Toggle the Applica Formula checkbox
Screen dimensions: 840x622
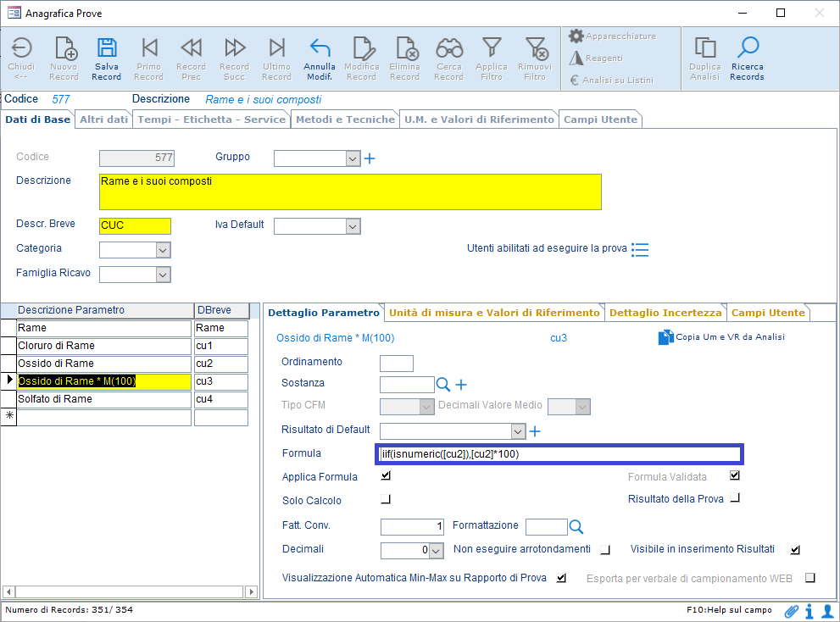coord(386,475)
